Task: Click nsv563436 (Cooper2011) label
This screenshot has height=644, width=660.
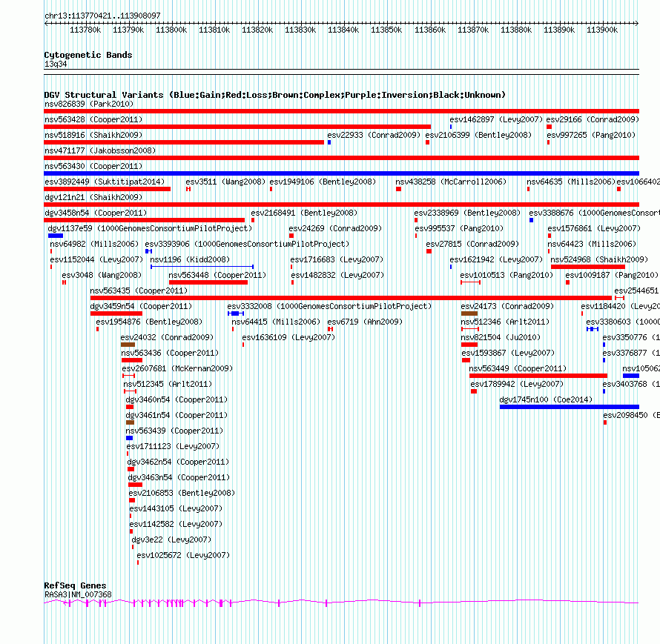Action: [170, 353]
